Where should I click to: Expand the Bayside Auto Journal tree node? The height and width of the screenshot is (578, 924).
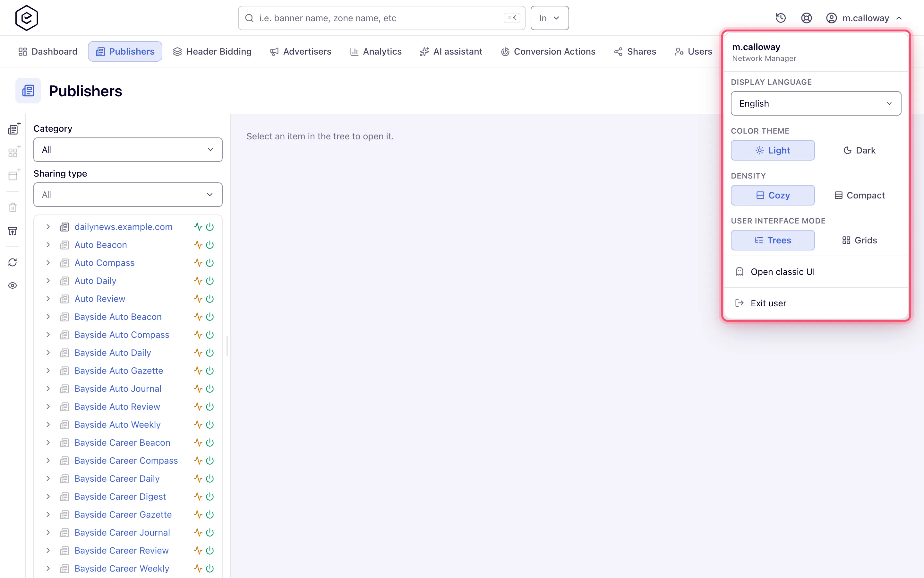pyautogui.click(x=48, y=389)
